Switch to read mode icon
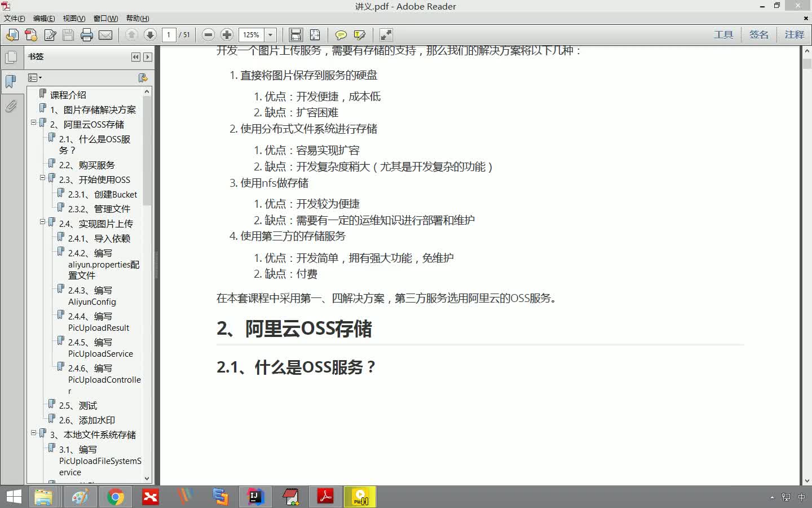Screen dimensions: 812x508 point(386,35)
